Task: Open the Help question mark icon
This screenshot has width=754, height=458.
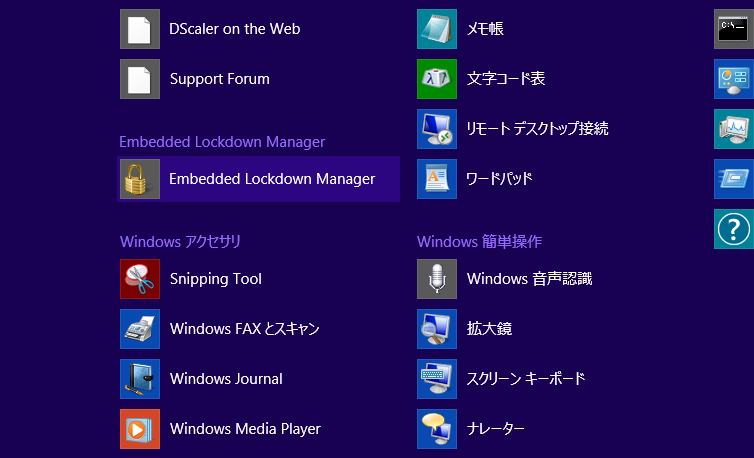Action: (734, 229)
